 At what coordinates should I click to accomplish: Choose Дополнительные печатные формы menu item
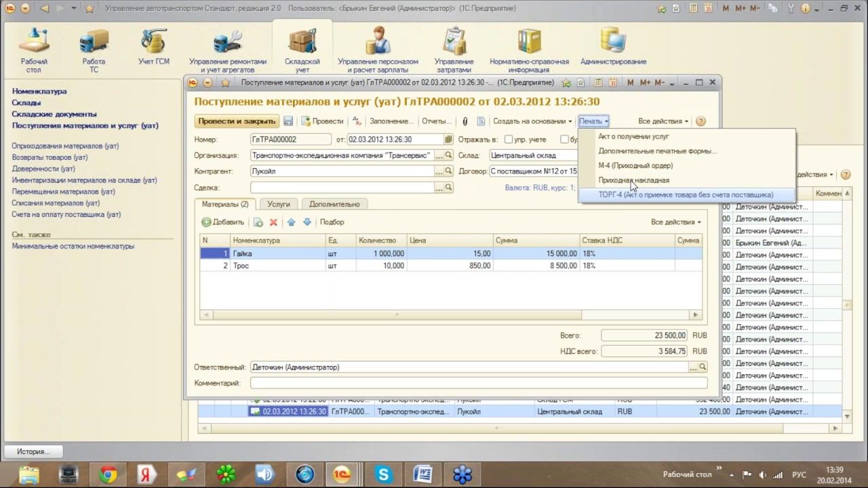686,151
